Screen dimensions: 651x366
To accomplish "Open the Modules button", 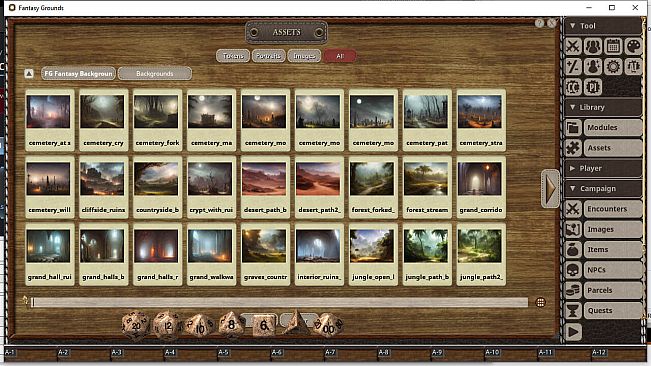I will coord(613,127).
